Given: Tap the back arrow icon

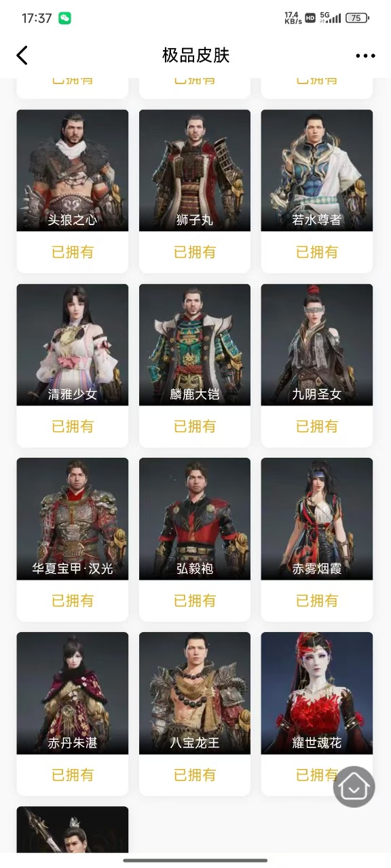Looking at the screenshot, I should pos(22,56).
